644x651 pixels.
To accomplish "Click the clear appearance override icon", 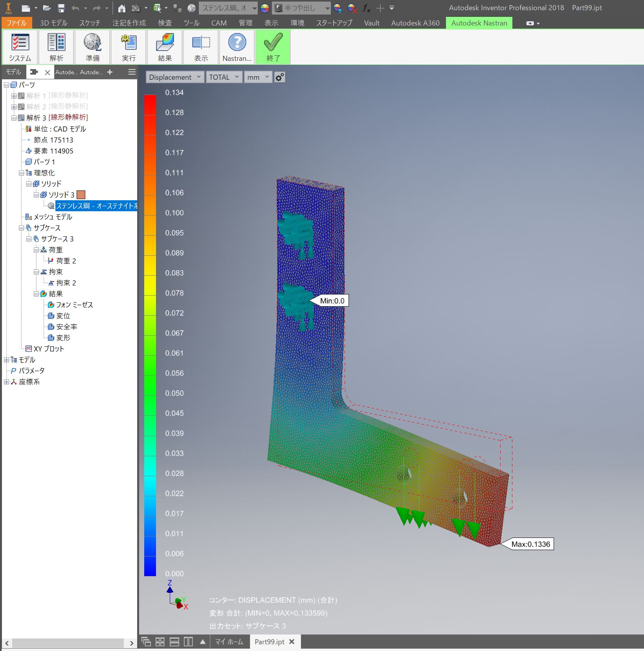I will [x=352, y=8].
